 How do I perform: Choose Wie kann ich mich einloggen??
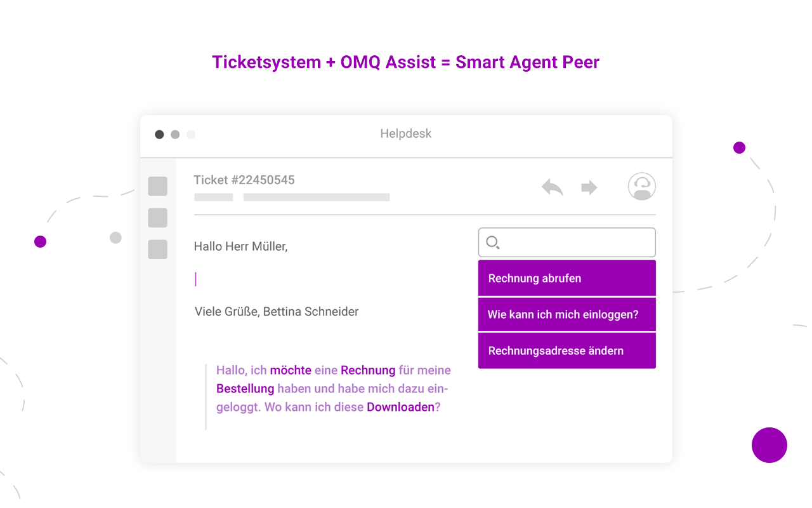[566, 314]
